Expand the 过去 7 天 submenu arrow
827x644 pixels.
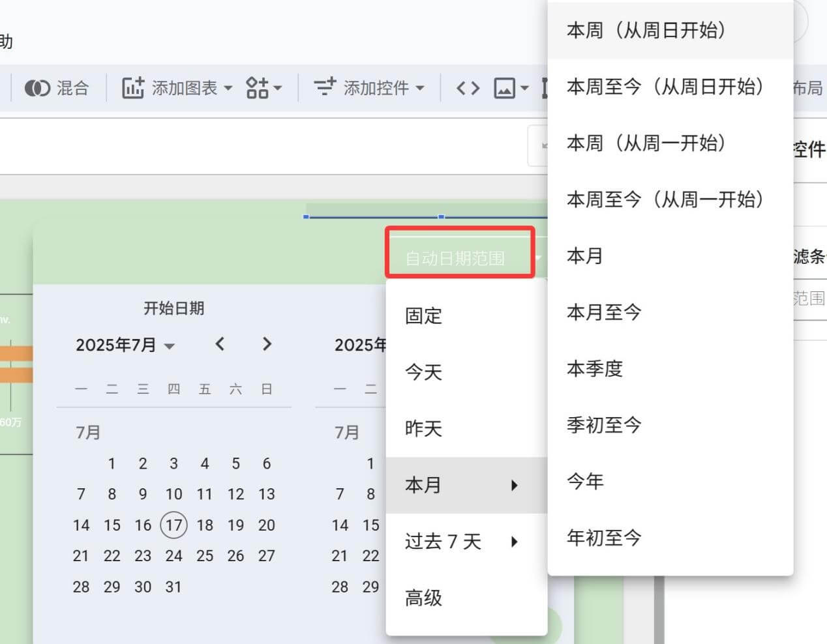[x=515, y=542]
